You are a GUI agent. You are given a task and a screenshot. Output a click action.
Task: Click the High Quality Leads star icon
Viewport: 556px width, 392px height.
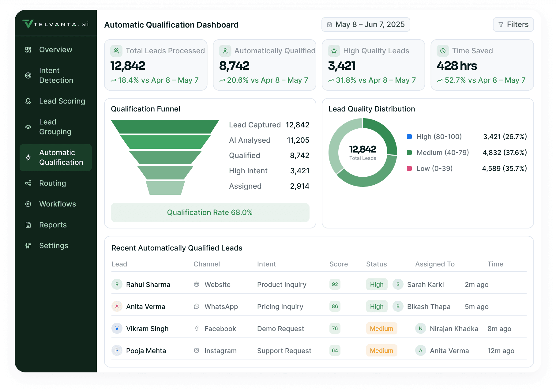tap(334, 51)
